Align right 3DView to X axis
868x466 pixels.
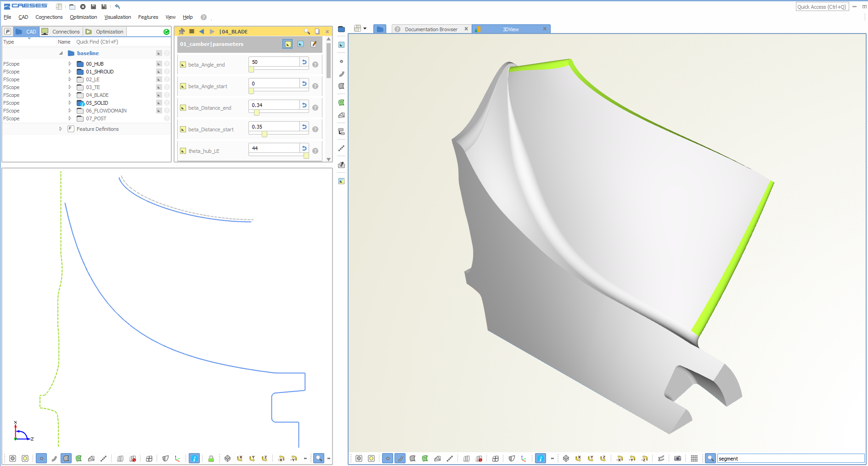coord(578,458)
